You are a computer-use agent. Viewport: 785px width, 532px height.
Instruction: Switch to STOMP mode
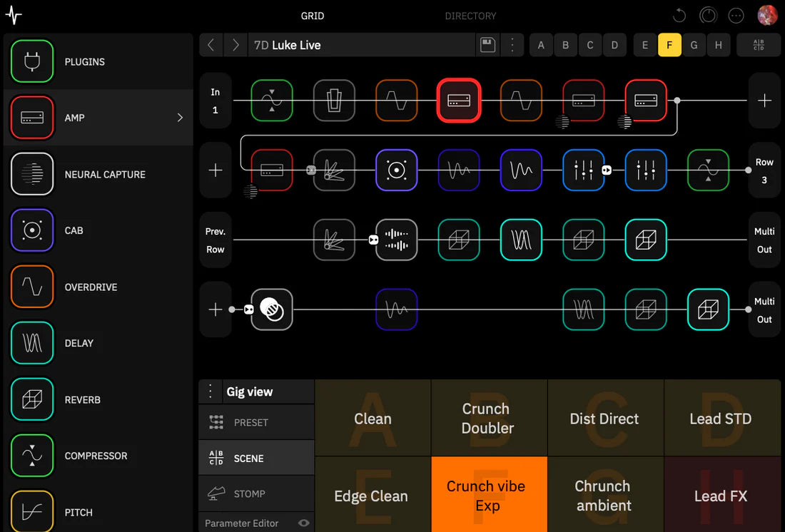(x=255, y=493)
